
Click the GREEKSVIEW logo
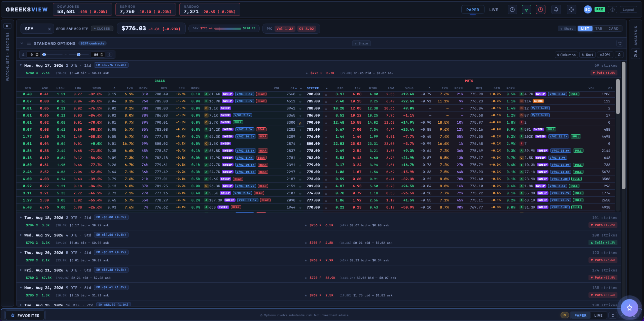tap(27, 9)
